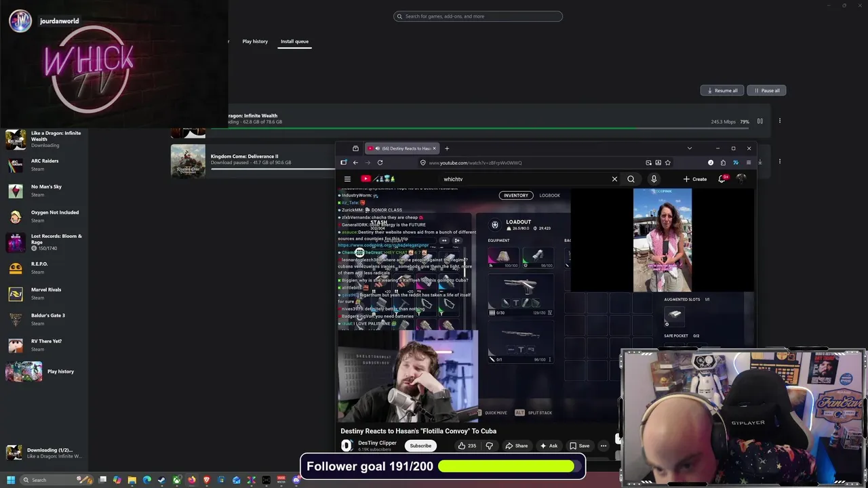The height and width of the screenshot is (488, 868).
Task: Open Microsoft Edge from the taskbar
Action: pos(146,480)
